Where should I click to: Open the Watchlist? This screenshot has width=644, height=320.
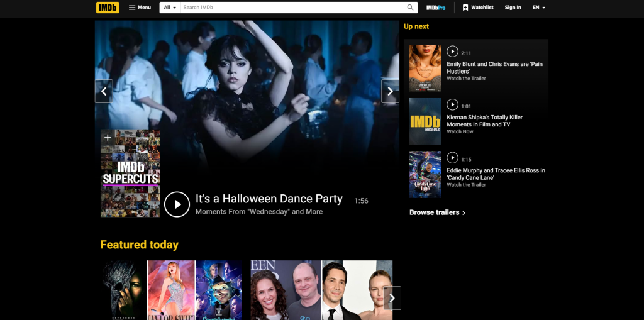pyautogui.click(x=477, y=8)
